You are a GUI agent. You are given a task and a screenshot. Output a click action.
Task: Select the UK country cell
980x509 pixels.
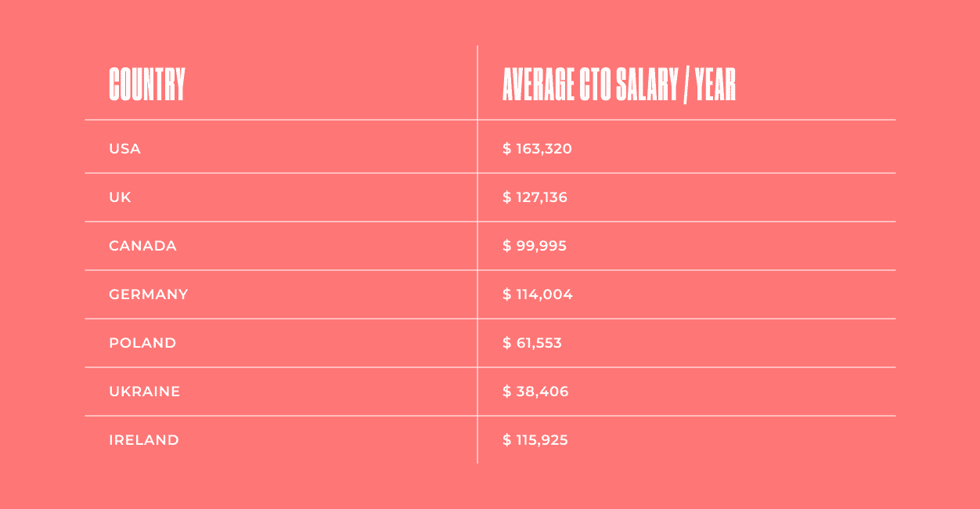pyautogui.click(x=121, y=197)
